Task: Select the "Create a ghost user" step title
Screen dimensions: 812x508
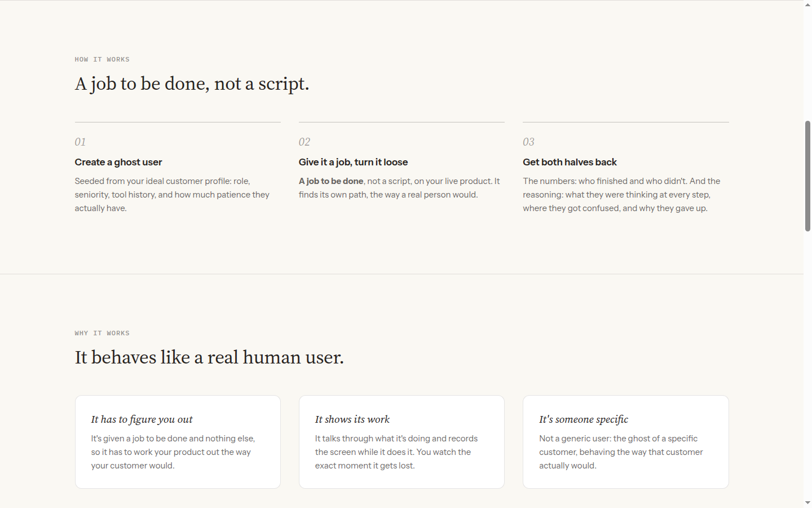Action: pyautogui.click(x=118, y=162)
